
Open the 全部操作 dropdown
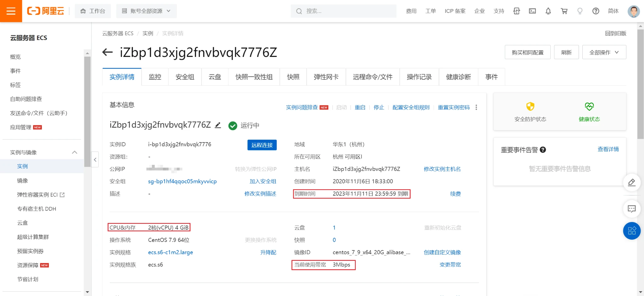(604, 52)
